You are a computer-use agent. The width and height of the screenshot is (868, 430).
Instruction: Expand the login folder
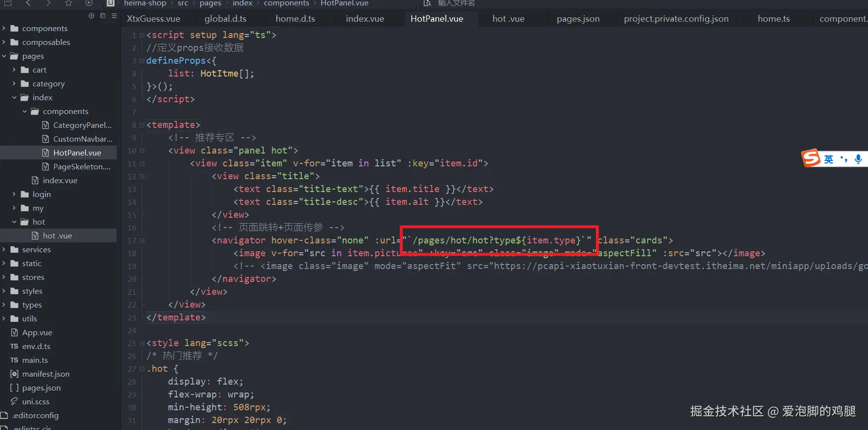point(14,194)
